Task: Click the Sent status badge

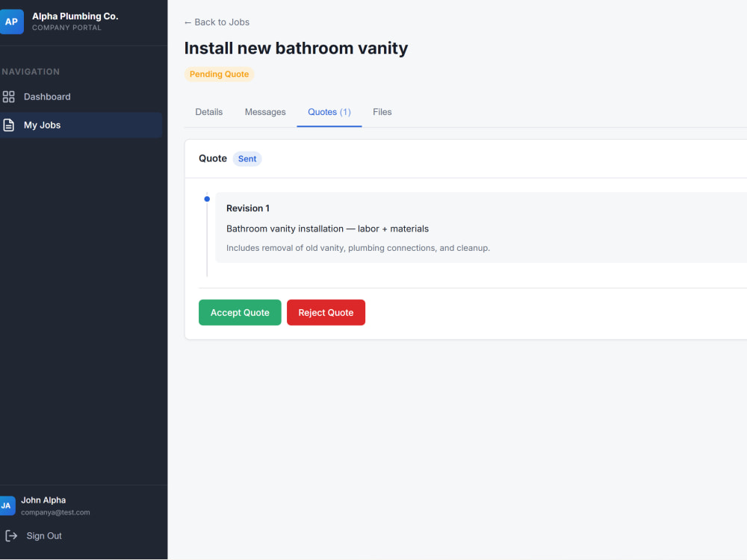Action: (x=247, y=158)
